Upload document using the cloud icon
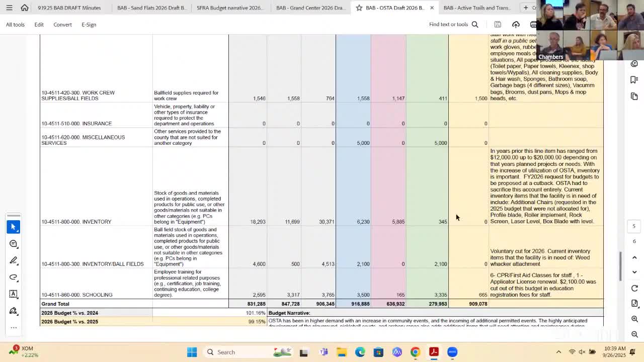644x362 pixels. coord(516,25)
